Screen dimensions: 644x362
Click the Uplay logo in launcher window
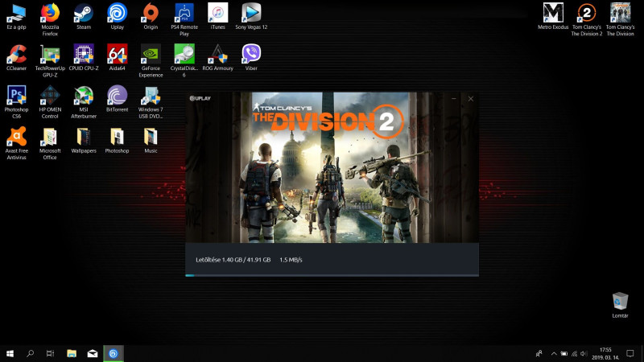click(x=200, y=98)
